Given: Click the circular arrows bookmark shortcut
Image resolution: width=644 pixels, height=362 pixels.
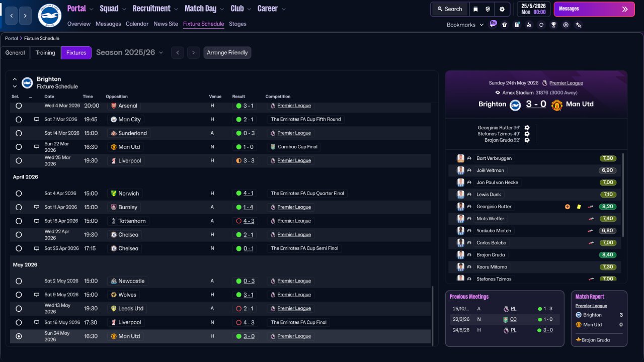Looking at the screenshot, I should pyautogui.click(x=541, y=25).
